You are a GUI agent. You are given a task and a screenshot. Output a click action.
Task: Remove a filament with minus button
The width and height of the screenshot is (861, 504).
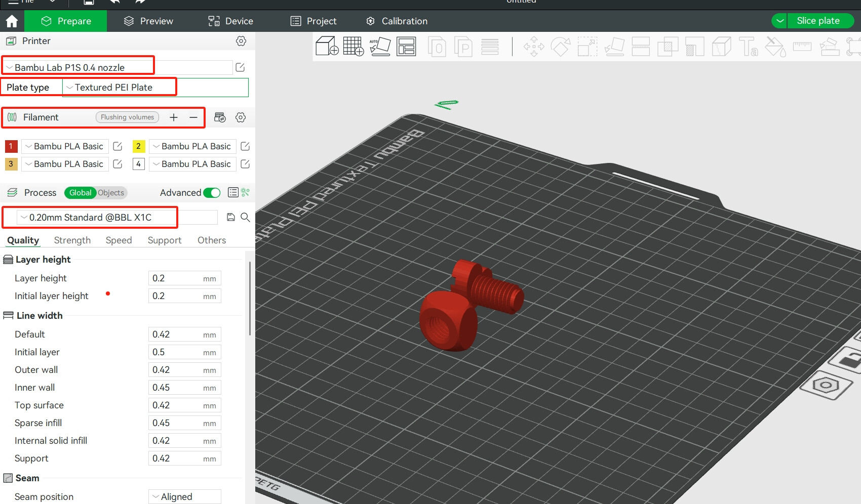[193, 117]
